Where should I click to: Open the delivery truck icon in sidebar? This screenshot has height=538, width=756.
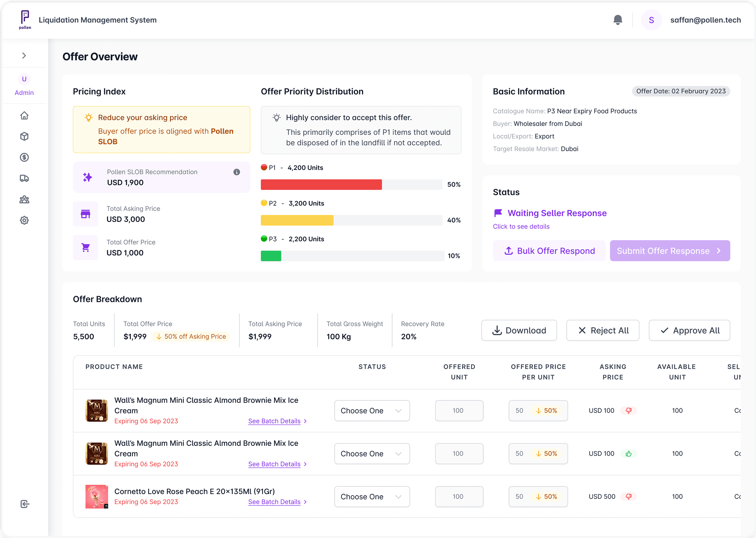pyautogui.click(x=24, y=178)
